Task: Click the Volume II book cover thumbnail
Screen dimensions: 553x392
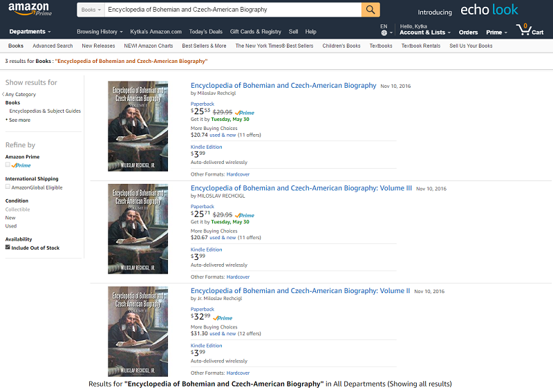Action: click(x=138, y=331)
